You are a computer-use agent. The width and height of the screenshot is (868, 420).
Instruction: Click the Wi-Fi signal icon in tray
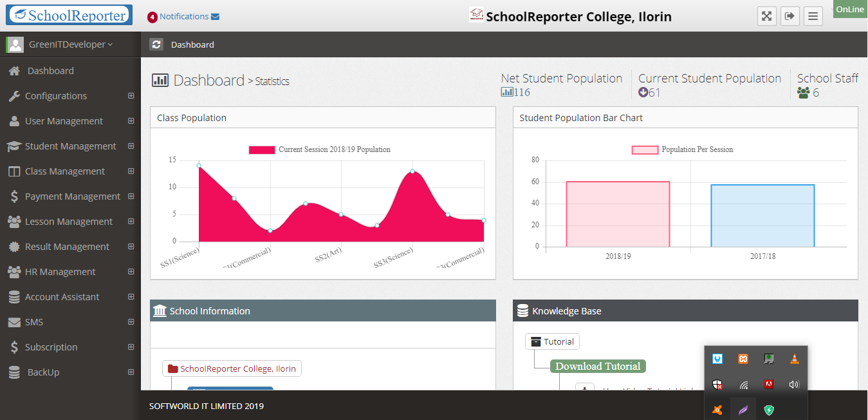point(743,385)
